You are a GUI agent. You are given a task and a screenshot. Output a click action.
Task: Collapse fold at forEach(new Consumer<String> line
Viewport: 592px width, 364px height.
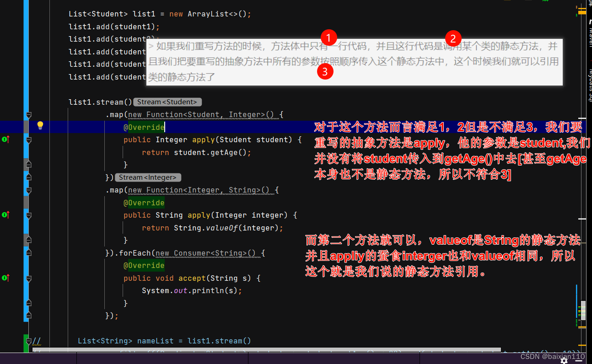tap(28, 253)
